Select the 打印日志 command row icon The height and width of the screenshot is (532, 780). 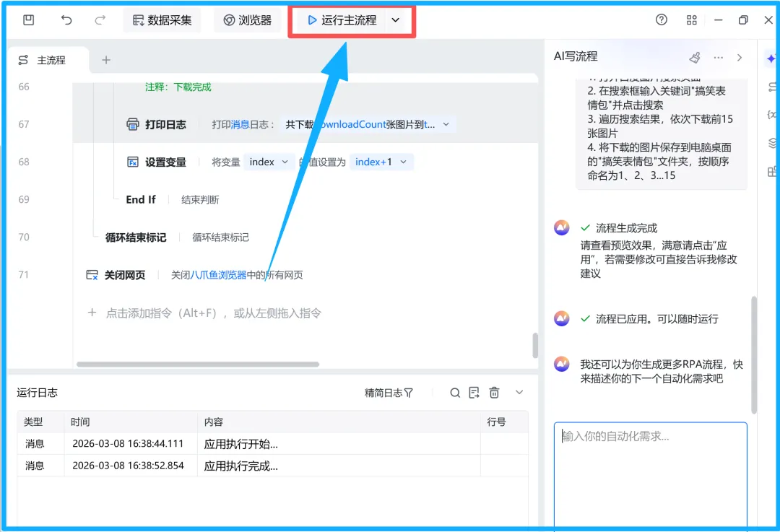[x=133, y=124]
